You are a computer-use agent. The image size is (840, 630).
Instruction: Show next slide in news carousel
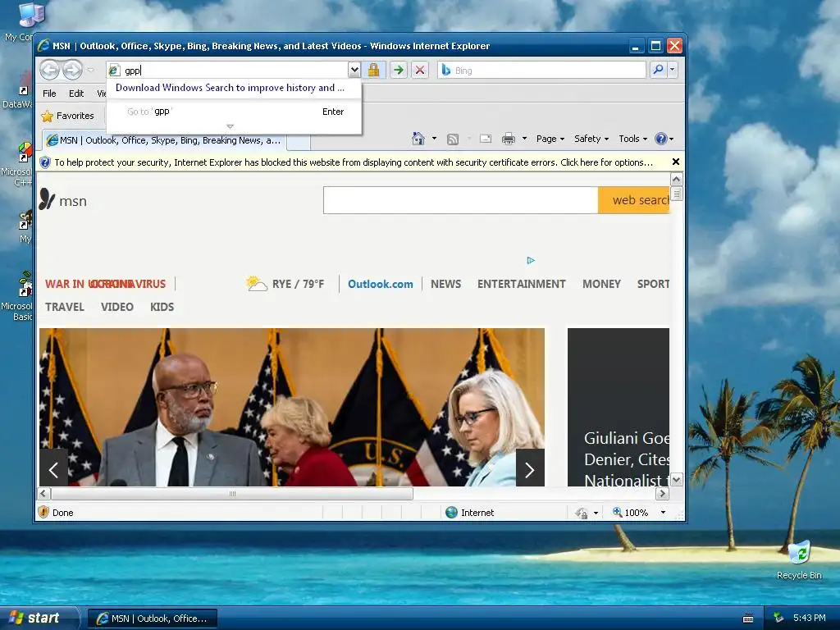click(530, 470)
